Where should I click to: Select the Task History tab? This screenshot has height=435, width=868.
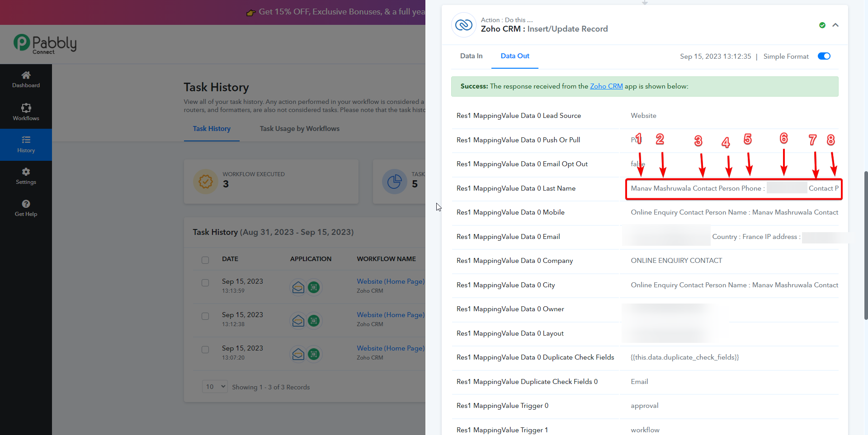click(212, 129)
